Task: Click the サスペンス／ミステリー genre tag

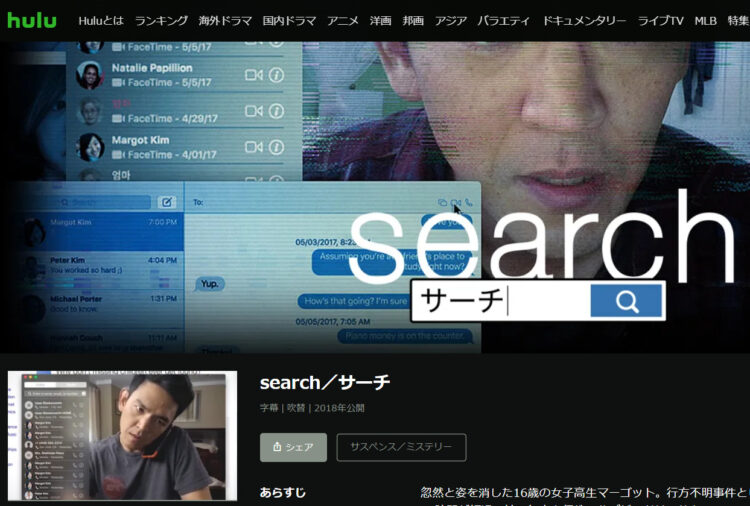Action: click(x=401, y=447)
